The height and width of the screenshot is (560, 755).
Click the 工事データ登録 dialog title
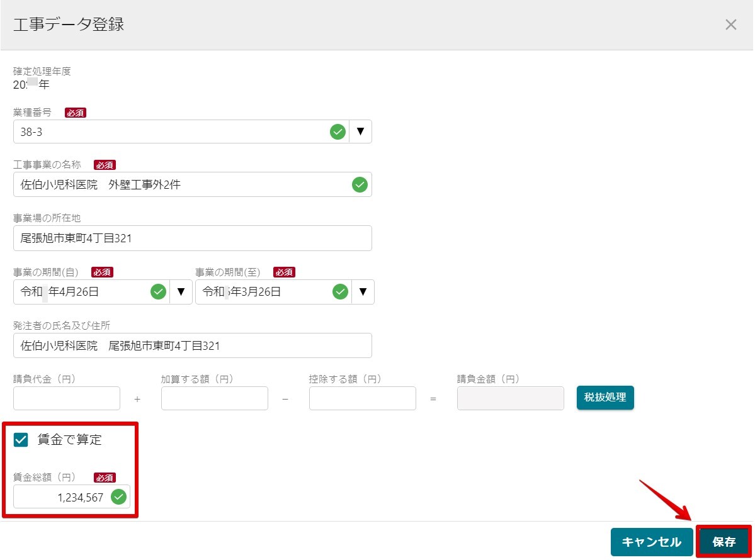tap(69, 24)
